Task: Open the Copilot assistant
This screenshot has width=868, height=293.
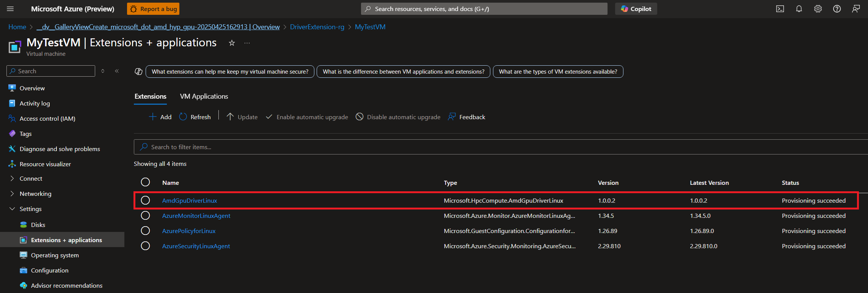Action: click(x=636, y=9)
